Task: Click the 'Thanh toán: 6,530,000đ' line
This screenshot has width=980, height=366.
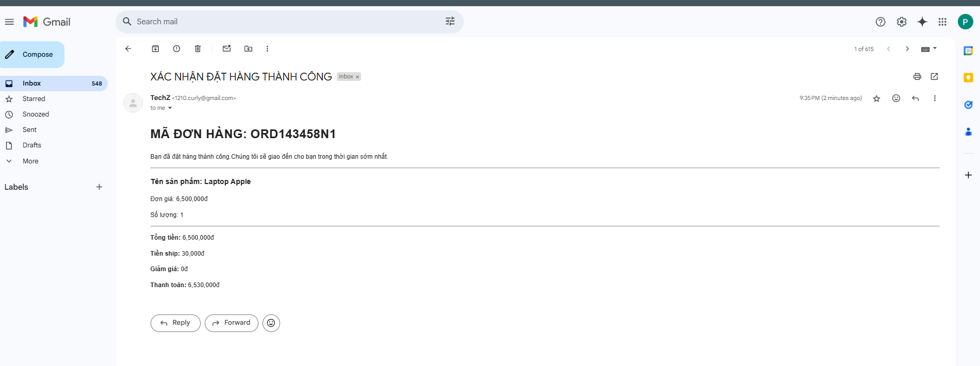Action: click(x=185, y=285)
